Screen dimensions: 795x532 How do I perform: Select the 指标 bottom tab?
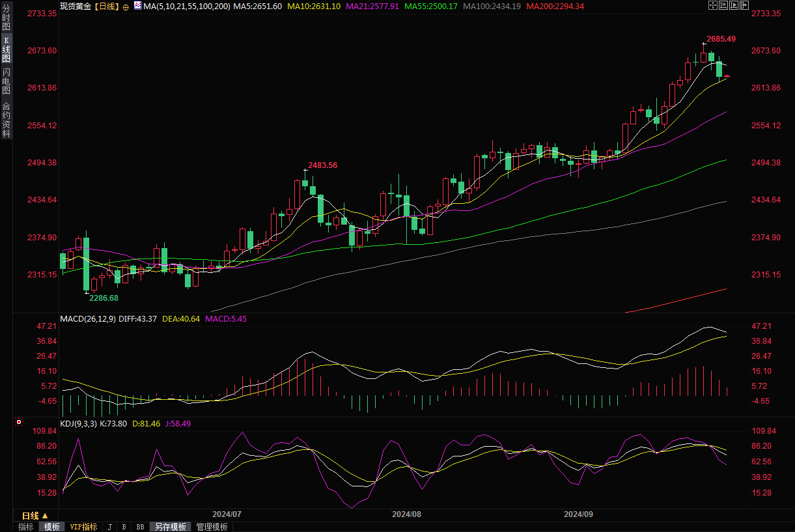(x=26, y=527)
